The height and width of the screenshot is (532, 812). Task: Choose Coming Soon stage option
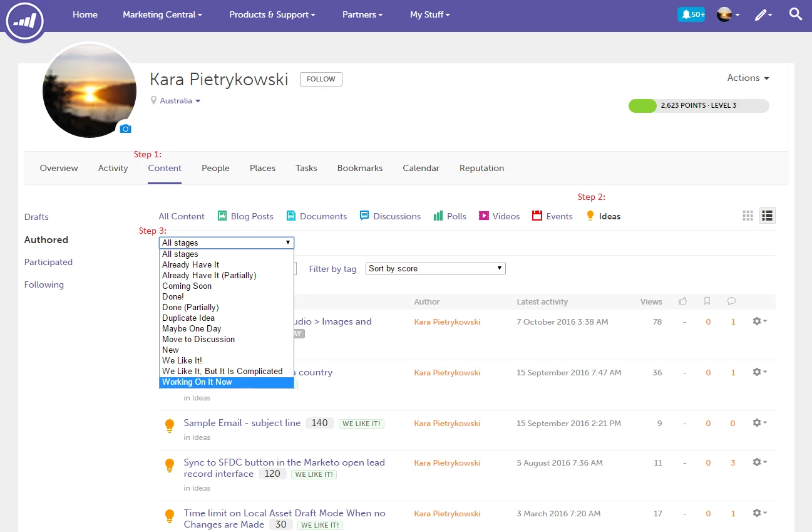coord(227,286)
